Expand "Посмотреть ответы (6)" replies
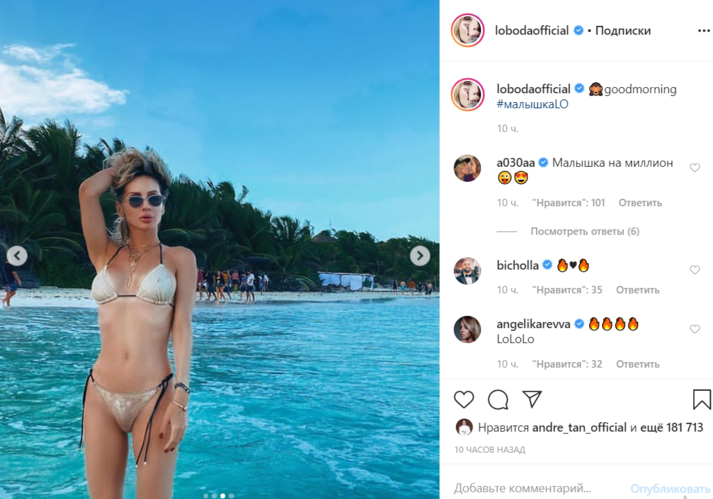Image resolution: width=713 pixels, height=499 pixels. [585, 232]
